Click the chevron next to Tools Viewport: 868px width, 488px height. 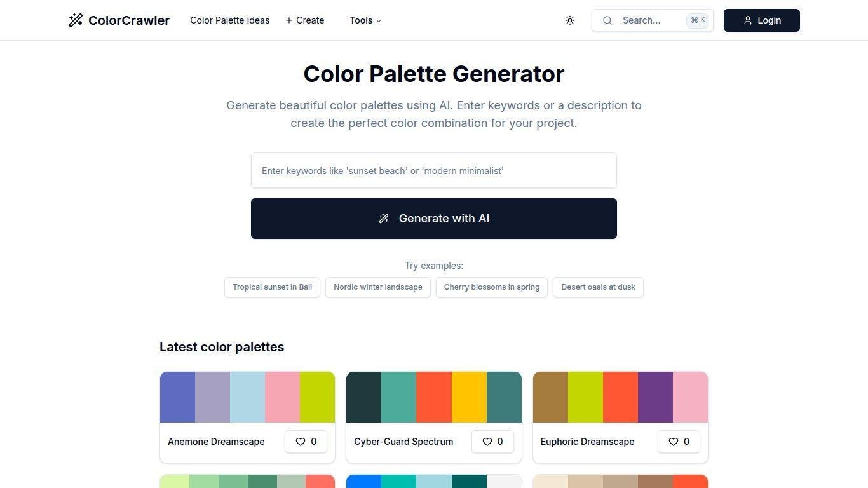pyautogui.click(x=379, y=21)
